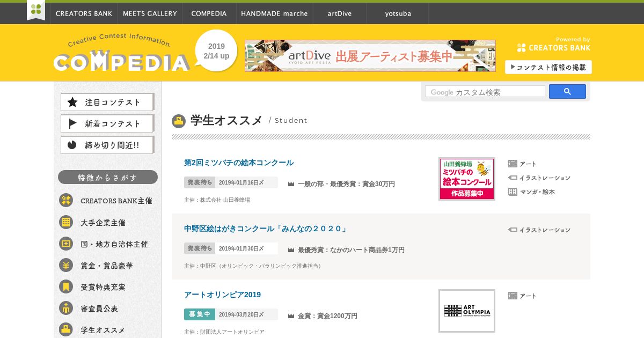Click the flag icon beside 新着コンテスト
The width and height of the screenshot is (644, 338).
pyautogui.click(x=72, y=123)
